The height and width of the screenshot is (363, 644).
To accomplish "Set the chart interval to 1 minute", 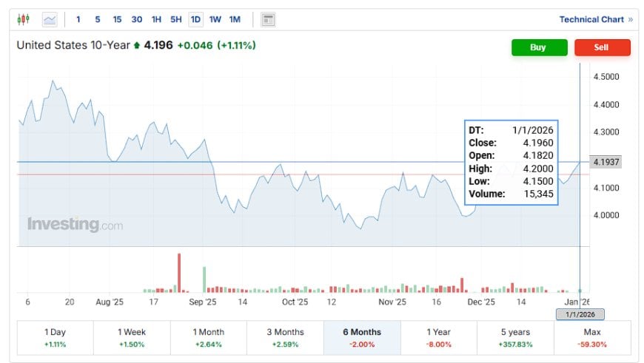I will point(78,19).
